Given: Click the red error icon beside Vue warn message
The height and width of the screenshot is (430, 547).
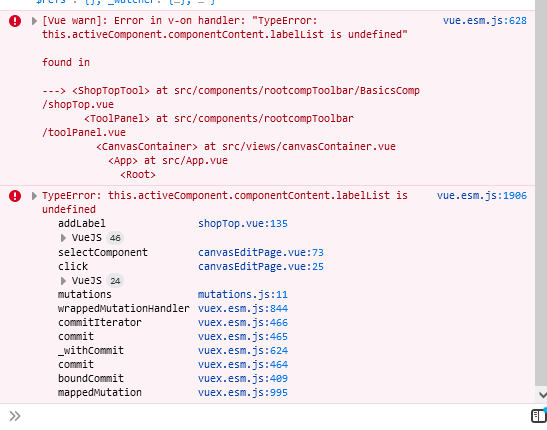Looking at the screenshot, I should pyautogui.click(x=15, y=21).
